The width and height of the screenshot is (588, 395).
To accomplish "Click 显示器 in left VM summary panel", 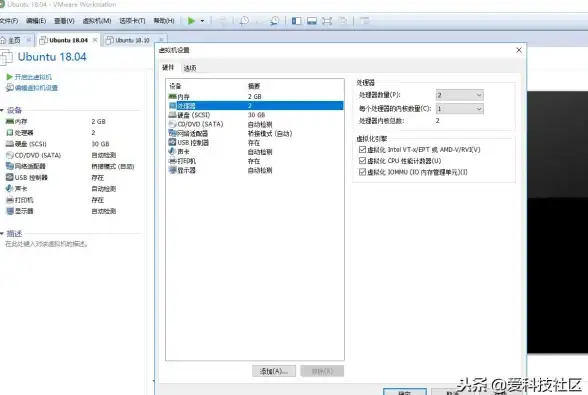I will tap(20, 211).
